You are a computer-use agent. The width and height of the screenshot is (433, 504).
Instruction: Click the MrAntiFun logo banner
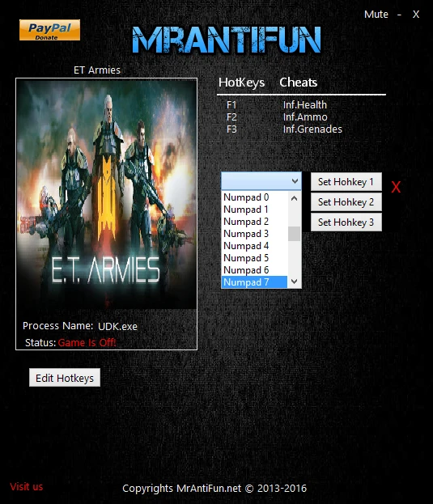tap(227, 40)
